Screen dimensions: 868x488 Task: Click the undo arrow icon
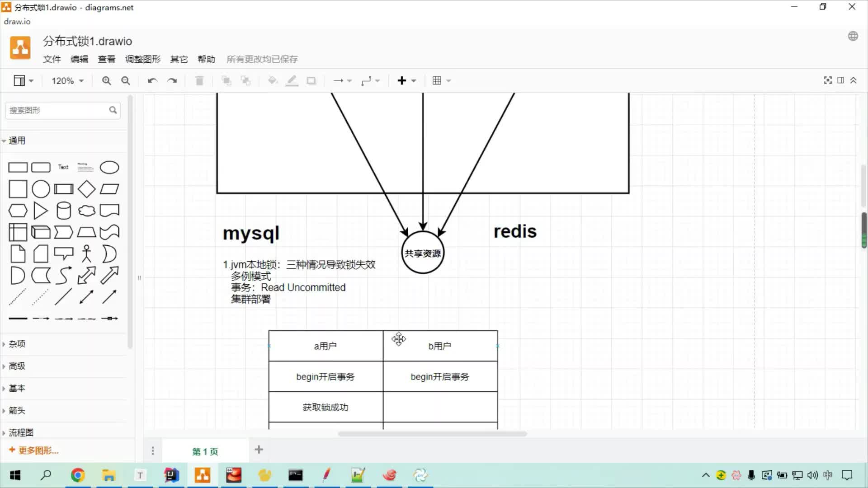151,80
